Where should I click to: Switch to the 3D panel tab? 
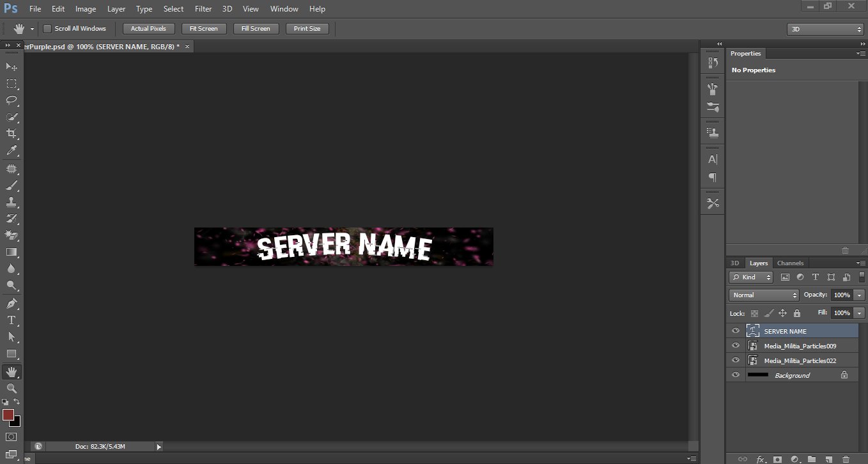[x=735, y=263]
